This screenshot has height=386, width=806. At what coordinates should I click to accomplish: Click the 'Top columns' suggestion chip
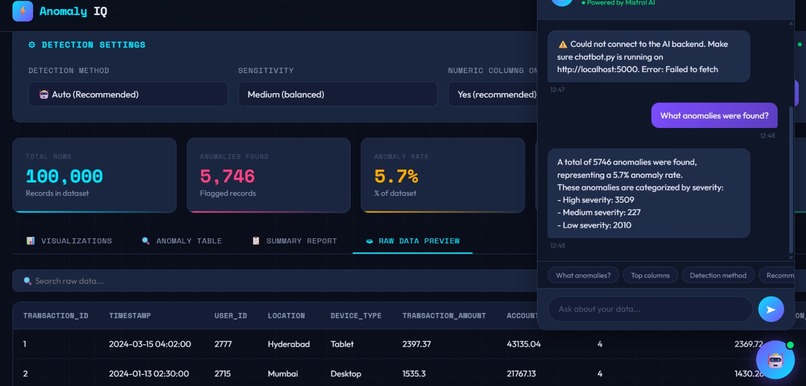[650, 275]
